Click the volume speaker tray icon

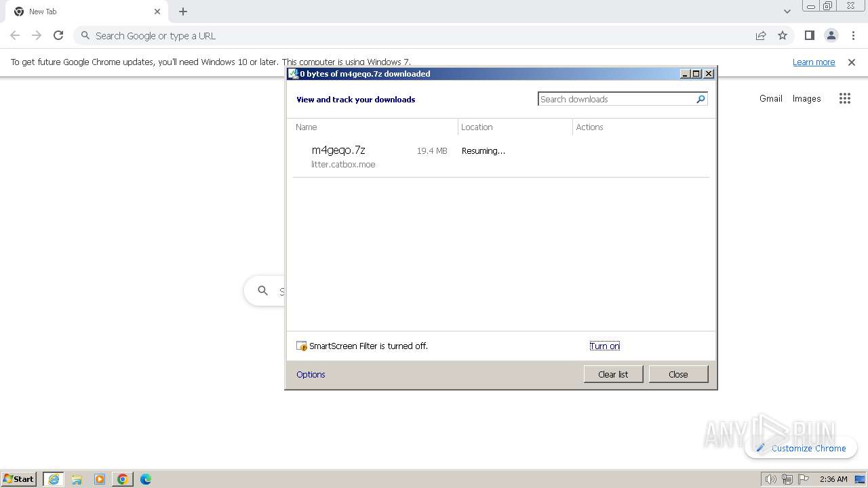(771, 479)
